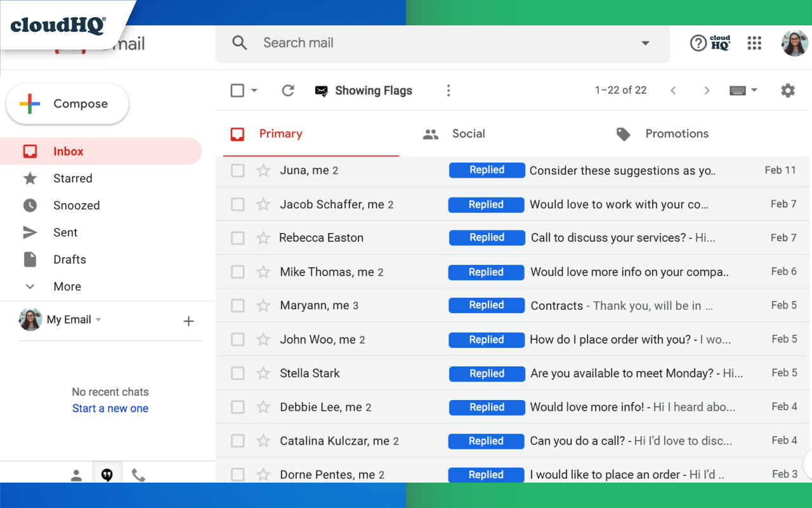Open the Showing Flags filter icon

pyautogui.click(x=323, y=90)
